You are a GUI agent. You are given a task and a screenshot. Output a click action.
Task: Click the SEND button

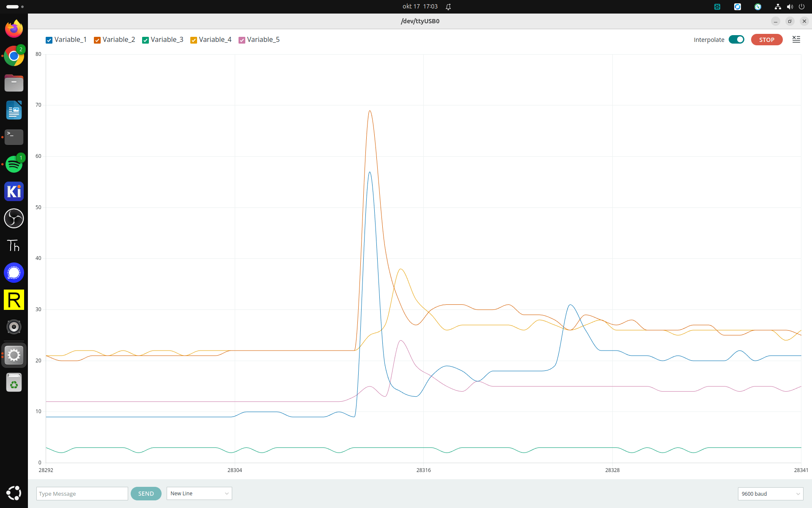146,494
